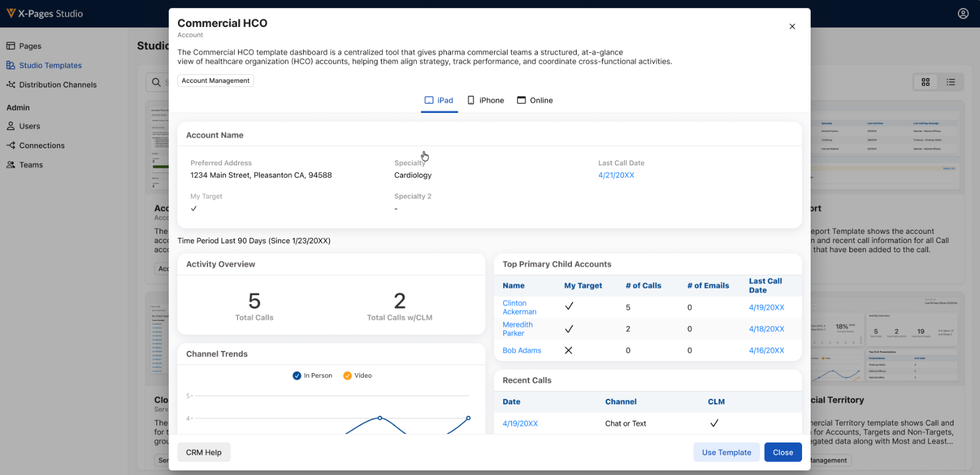Select the iPad preview tab

pyautogui.click(x=439, y=101)
